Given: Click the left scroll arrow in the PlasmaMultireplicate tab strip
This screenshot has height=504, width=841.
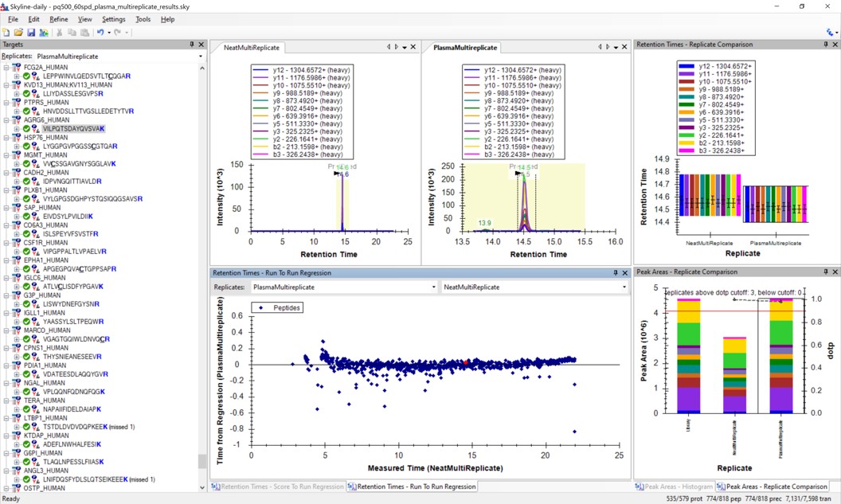Looking at the screenshot, I should tap(600, 47).
